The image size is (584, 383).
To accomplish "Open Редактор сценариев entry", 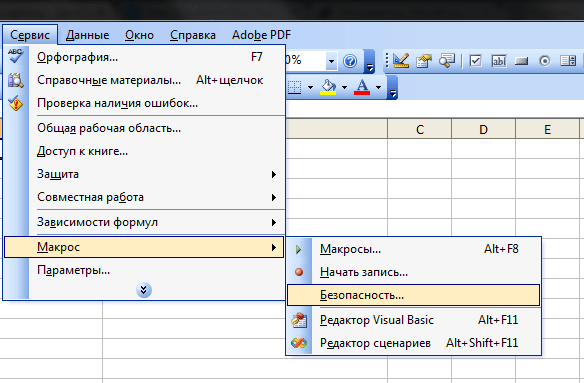I will point(414,343).
